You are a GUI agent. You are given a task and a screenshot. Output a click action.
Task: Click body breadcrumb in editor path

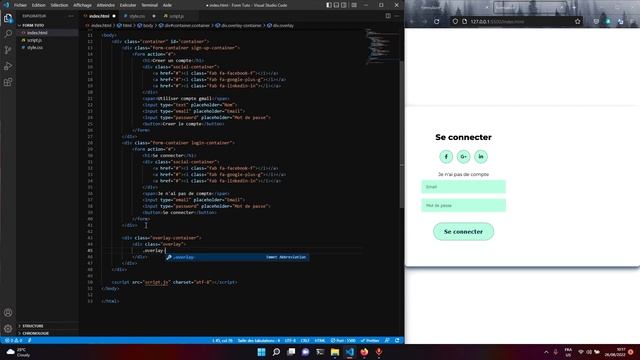pyautogui.click(x=145, y=25)
